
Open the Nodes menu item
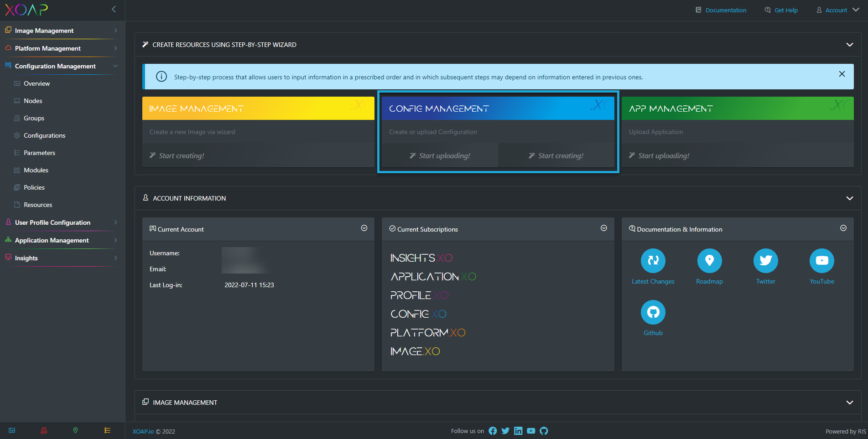click(33, 101)
